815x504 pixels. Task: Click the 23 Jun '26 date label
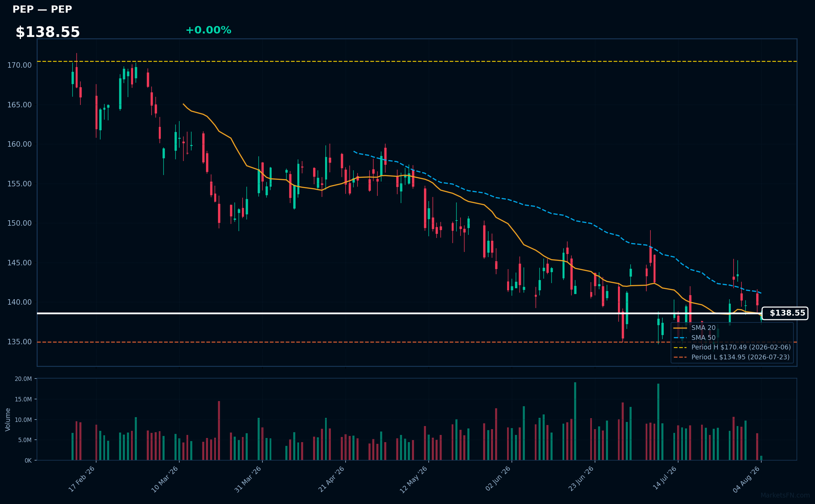coord(581,479)
